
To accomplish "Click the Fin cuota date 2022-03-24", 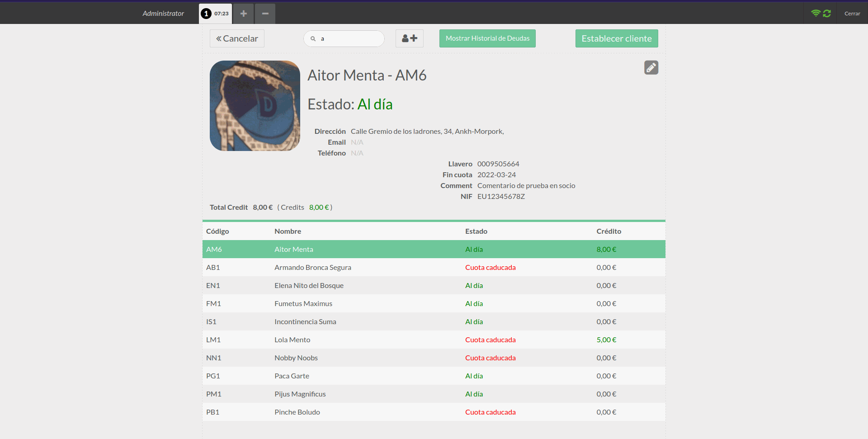I will [496, 175].
